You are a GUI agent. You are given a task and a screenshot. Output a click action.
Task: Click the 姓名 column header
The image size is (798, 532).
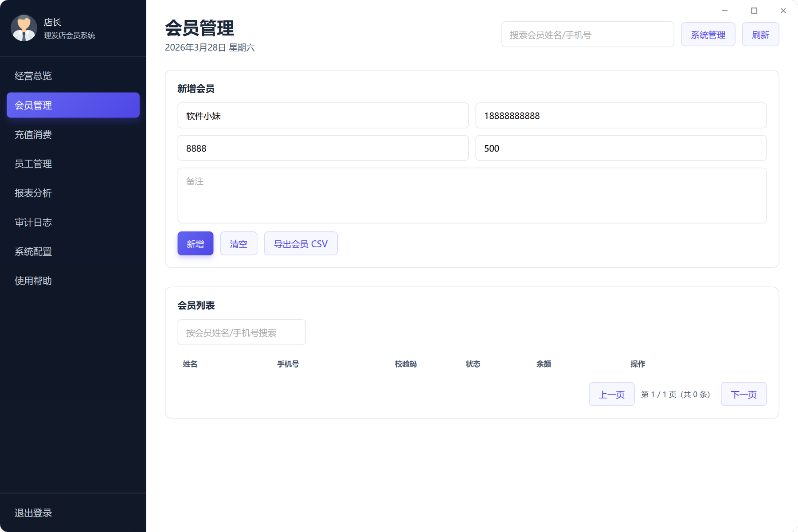190,364
